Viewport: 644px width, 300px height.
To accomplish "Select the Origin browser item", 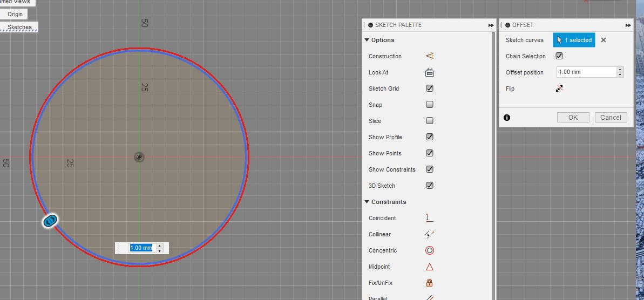I will coord(15,14).
